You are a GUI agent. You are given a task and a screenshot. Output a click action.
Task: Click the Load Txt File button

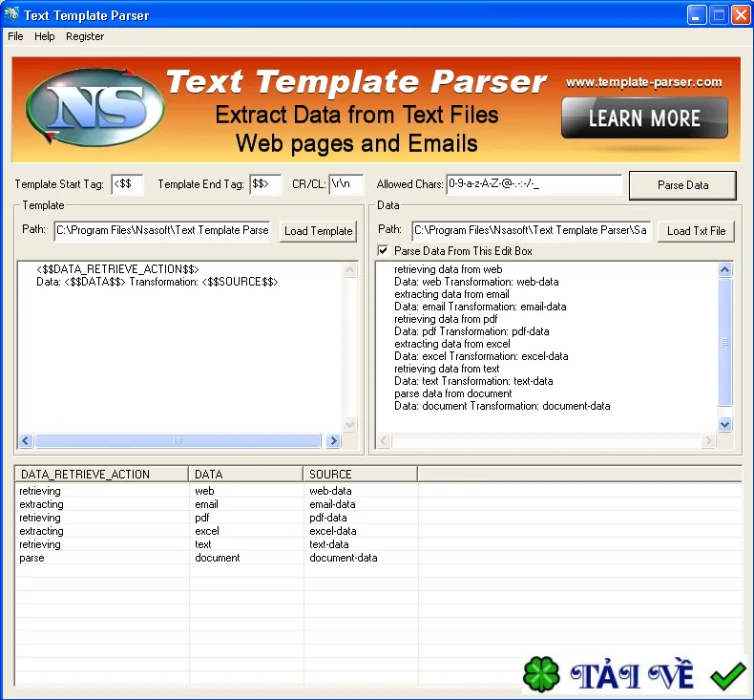click(696, 231)
